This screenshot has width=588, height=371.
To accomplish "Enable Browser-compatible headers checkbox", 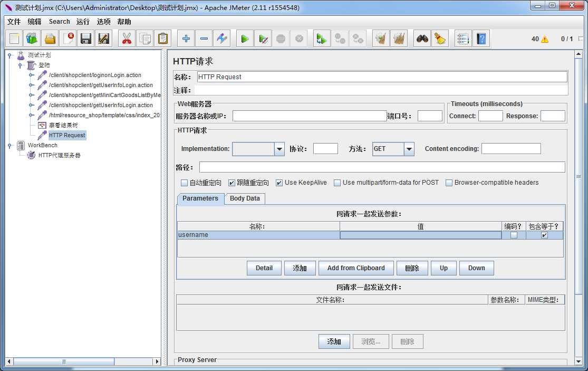I will tap(448, 183).
